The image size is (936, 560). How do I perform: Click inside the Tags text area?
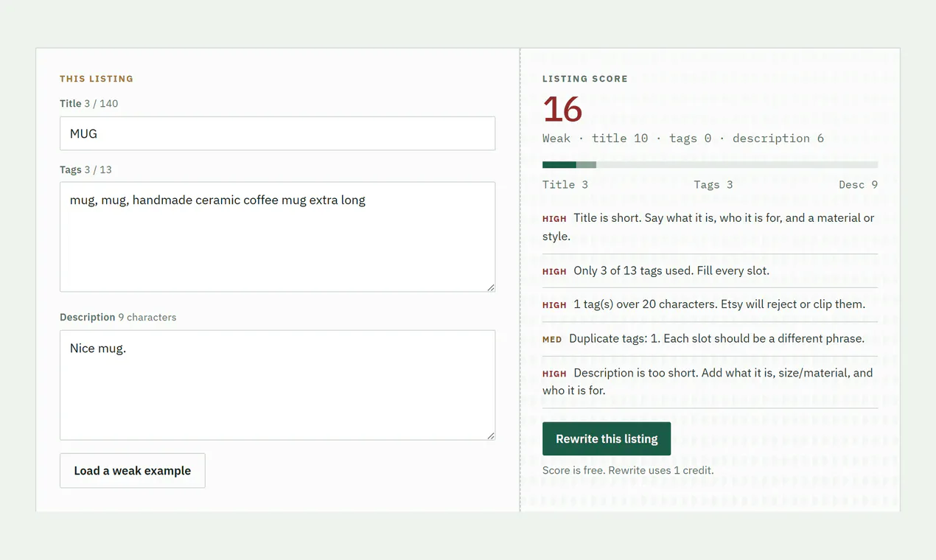277,237
